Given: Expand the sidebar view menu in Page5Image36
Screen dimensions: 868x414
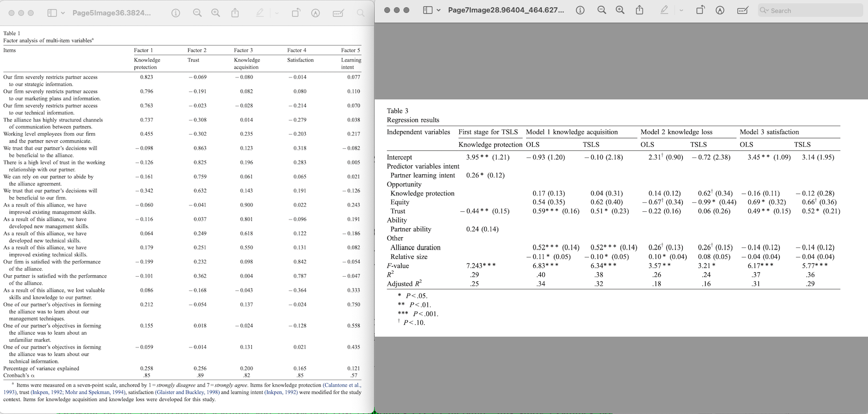Looking at the screenshot, I should tap(63, 13).
